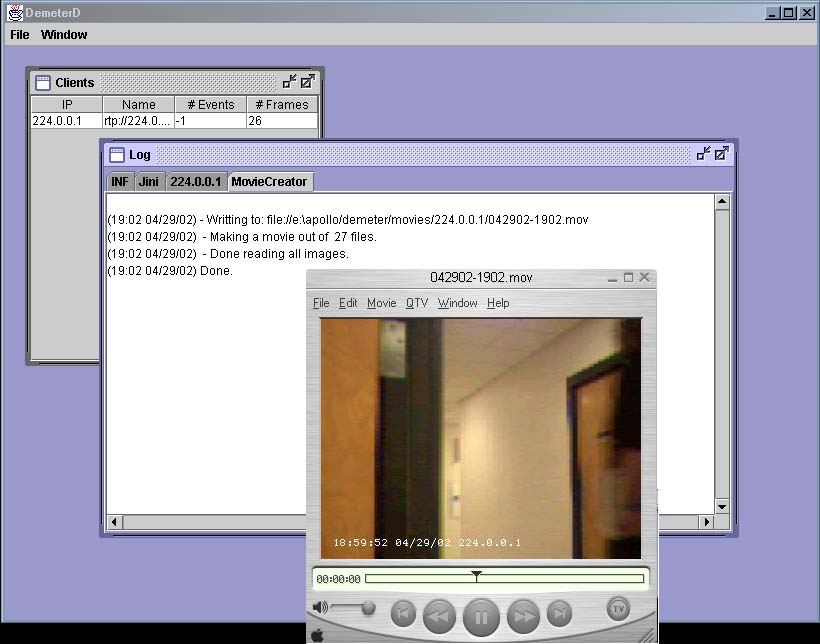820x644 pixels.
Task: Close the DemeterD main window
Action: click(x=807, y=13)
